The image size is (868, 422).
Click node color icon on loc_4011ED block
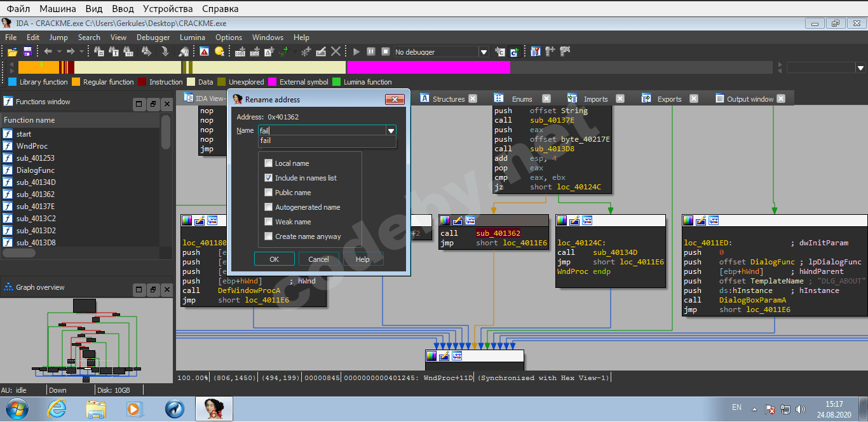coord(688,221)
